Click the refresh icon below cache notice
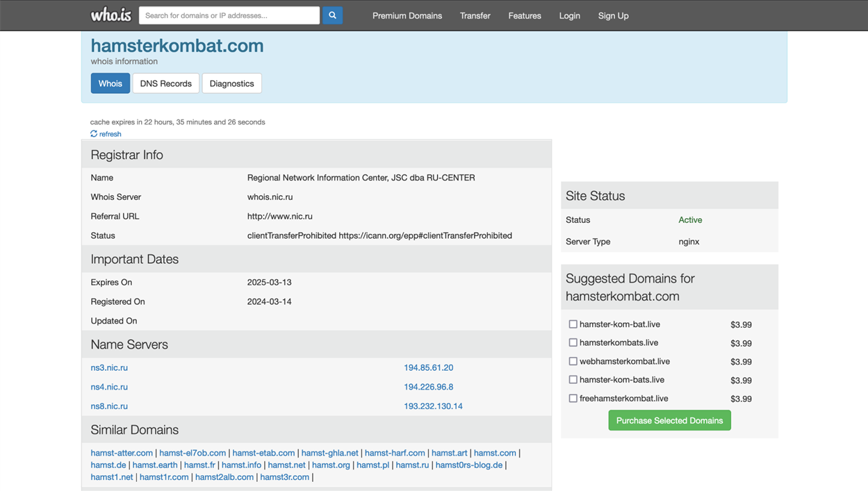This screenshot has height=491, width=868. [x=94, y=134]
